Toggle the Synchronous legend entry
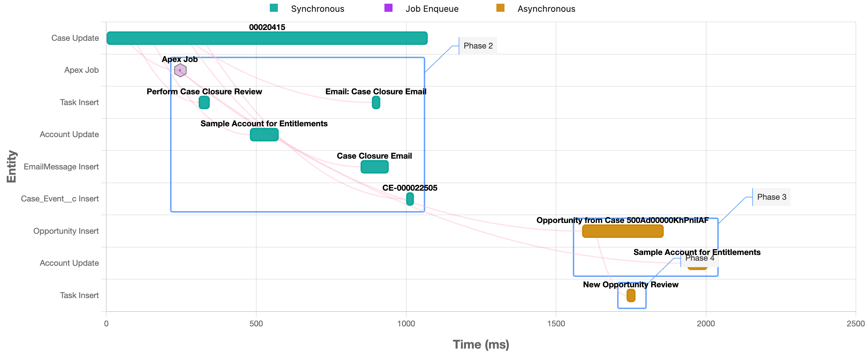Screen dimensions: 868x355 click(317, 9)
